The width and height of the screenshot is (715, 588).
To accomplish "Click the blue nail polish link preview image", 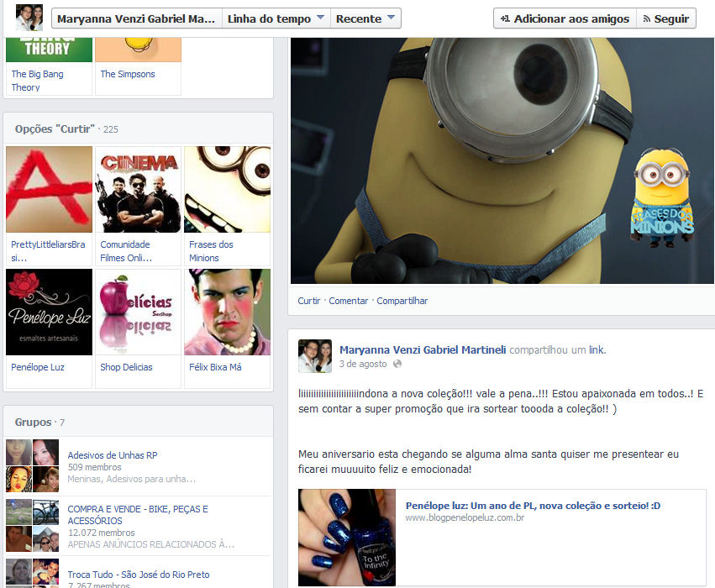I will (347, 538).
